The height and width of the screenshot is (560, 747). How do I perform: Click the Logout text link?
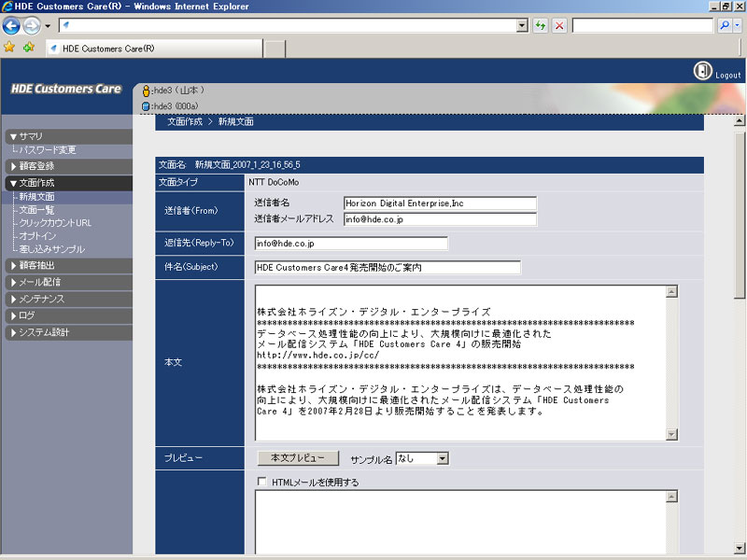[728, 76]
